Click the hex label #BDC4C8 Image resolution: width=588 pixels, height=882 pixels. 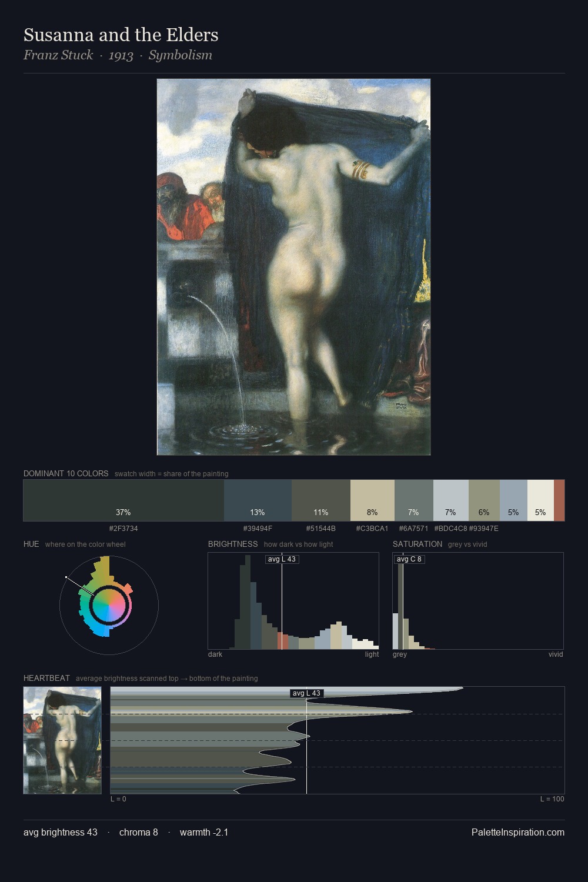450,529
